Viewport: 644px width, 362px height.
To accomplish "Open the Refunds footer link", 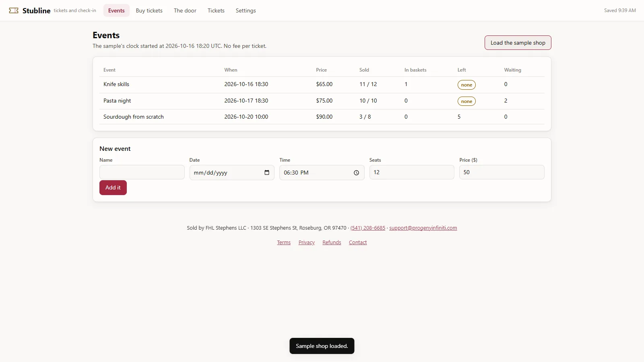I will (332, 243).
